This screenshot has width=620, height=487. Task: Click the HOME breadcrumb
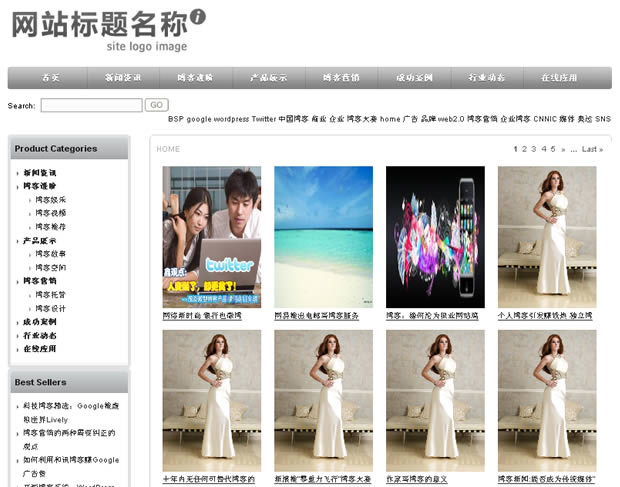coord(168,149)
